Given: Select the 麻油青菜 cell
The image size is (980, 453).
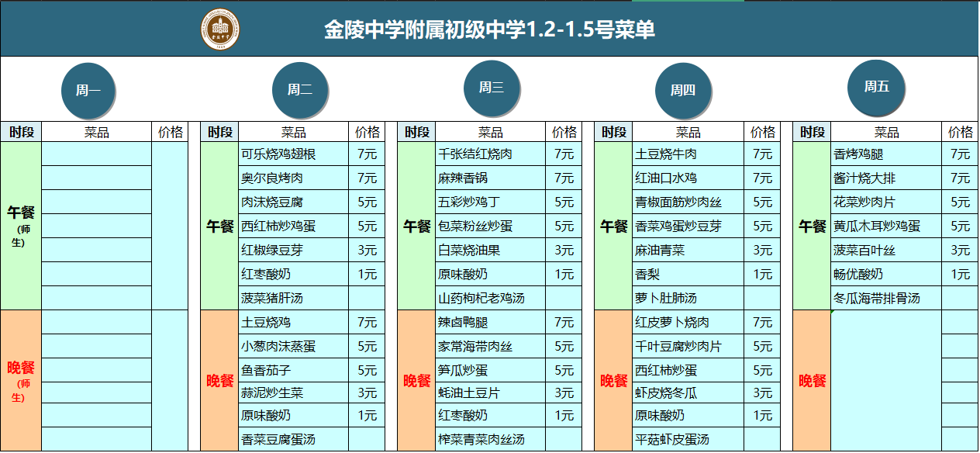Looking at the screenshot, I should [688, 250].
